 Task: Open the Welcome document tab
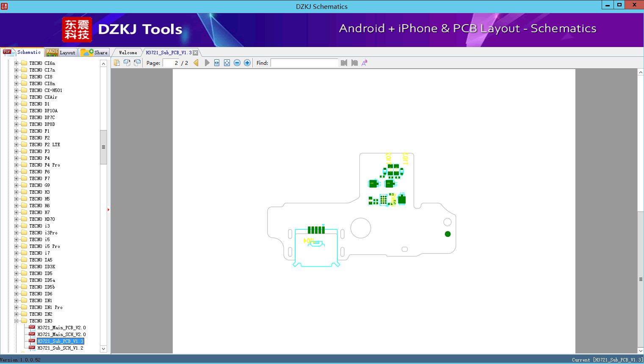128,53
